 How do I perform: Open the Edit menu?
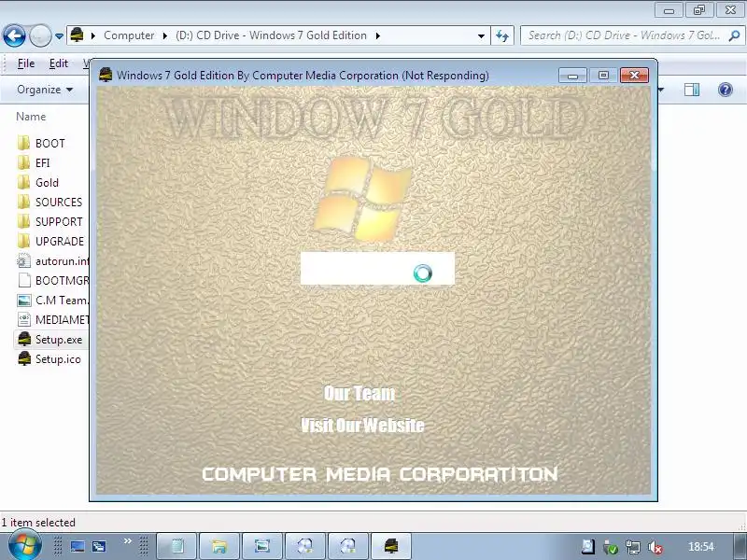click(59, 63)
